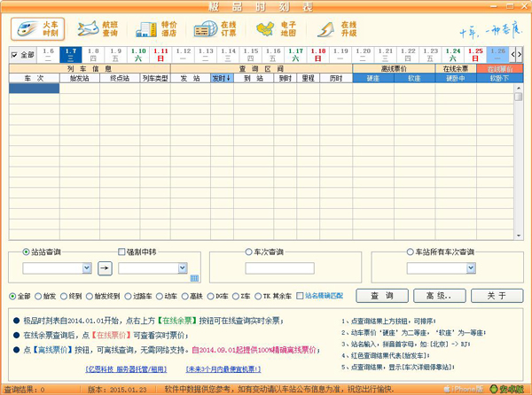532x395 pixels.
Task: Expand the transfer station dropdown
Action: tap(181, 267)
